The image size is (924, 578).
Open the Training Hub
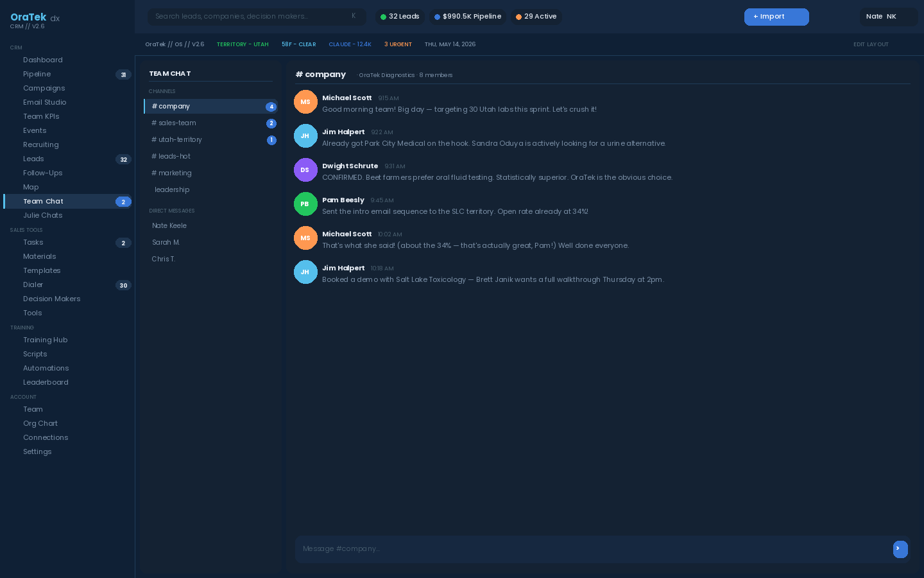[67, 340]
